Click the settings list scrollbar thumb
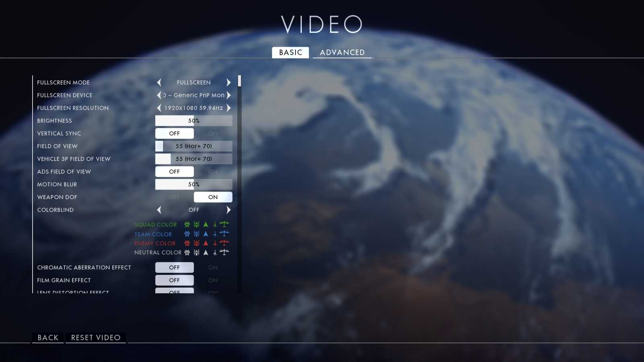The height and width of the screenshot is (362, 644). [239, 81]
